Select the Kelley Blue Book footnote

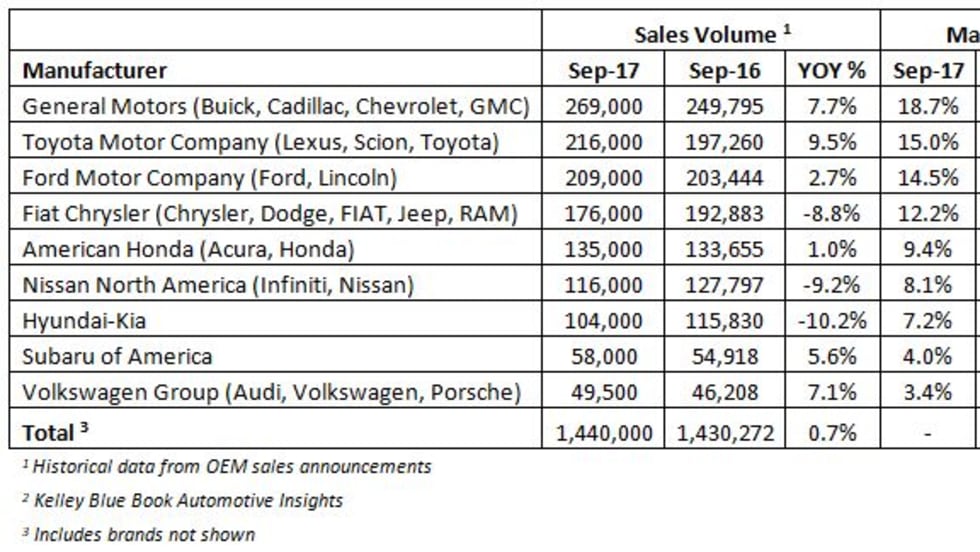pyautogui.click(x=182, y=500)
